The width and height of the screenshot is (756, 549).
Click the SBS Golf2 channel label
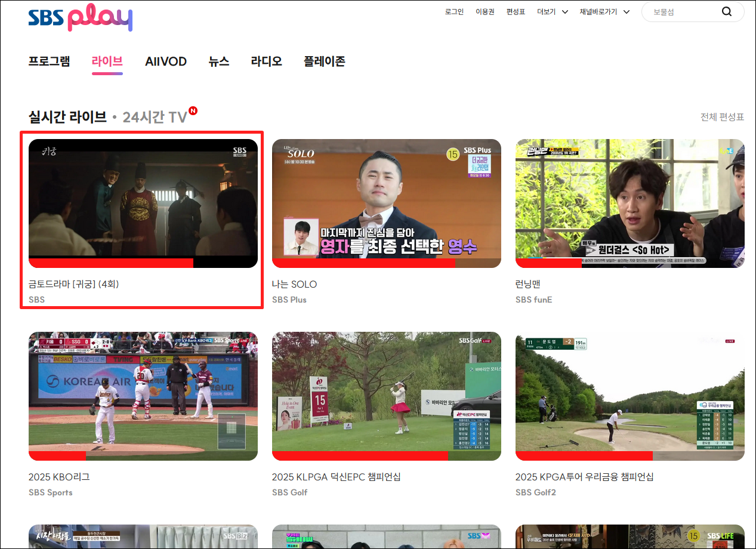tap(536, 492)
